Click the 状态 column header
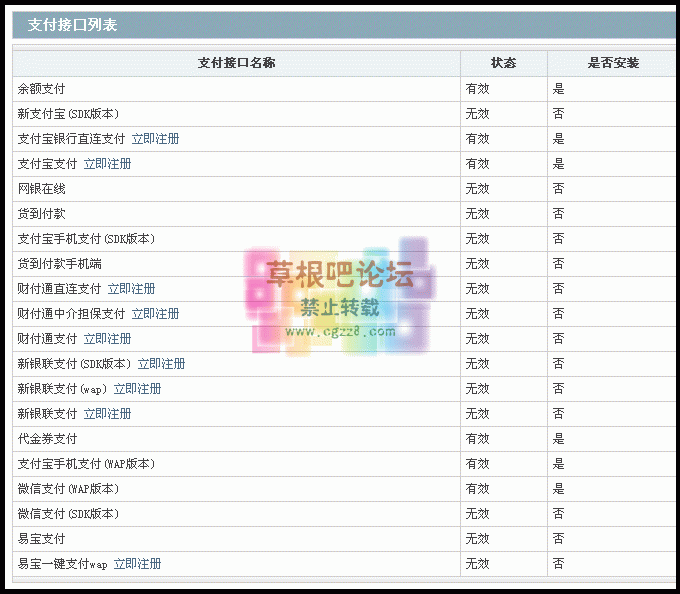Screen dimensions: 680x594 click(503, 63)
